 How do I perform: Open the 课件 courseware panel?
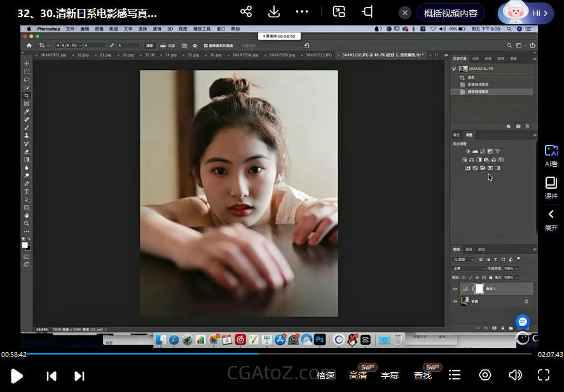pyautogui.click(x=551, y=187)
